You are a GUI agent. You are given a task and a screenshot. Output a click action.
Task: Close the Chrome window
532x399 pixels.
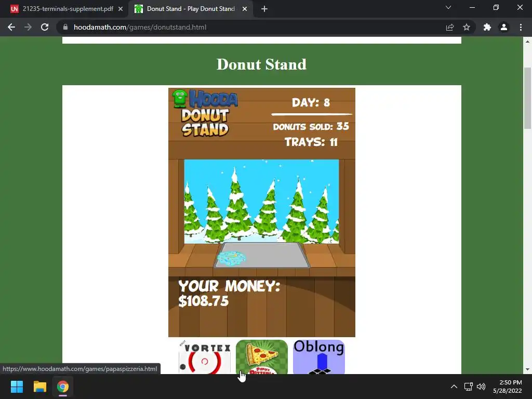point(520,7)
